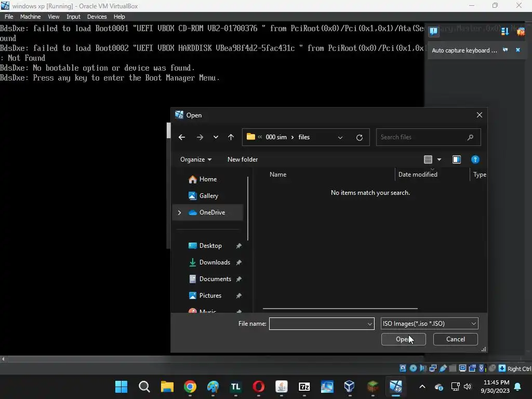Open the Downloads quick access folder
The height and width of the screenshot is (399, 532).
[215, 262]
